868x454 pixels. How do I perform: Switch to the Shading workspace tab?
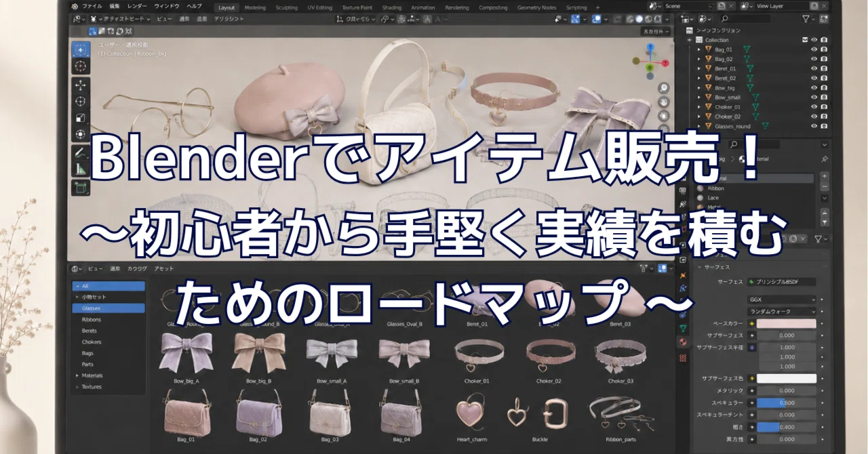click(392, 7)
